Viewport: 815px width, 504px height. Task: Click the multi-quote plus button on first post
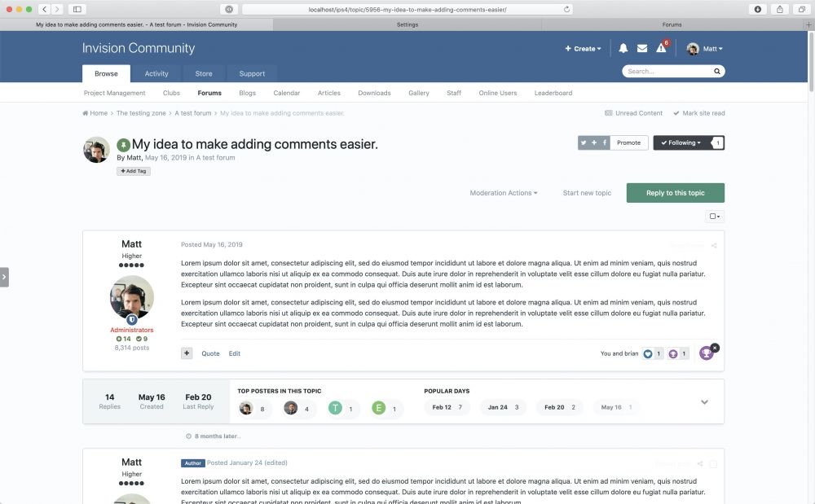click(187, 353)
